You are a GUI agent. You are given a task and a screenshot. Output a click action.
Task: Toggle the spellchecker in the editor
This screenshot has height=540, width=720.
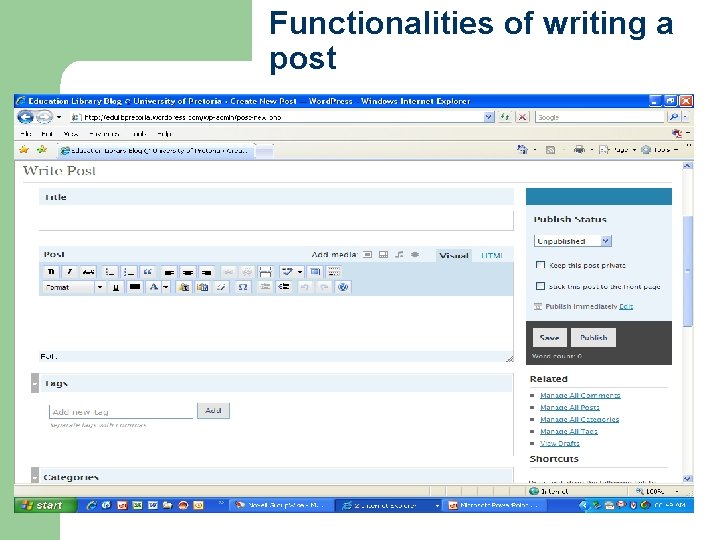pos(287,272)
